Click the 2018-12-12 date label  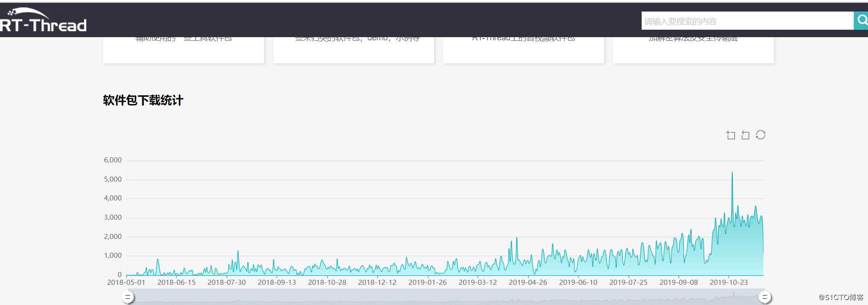[x=377, y=283]
